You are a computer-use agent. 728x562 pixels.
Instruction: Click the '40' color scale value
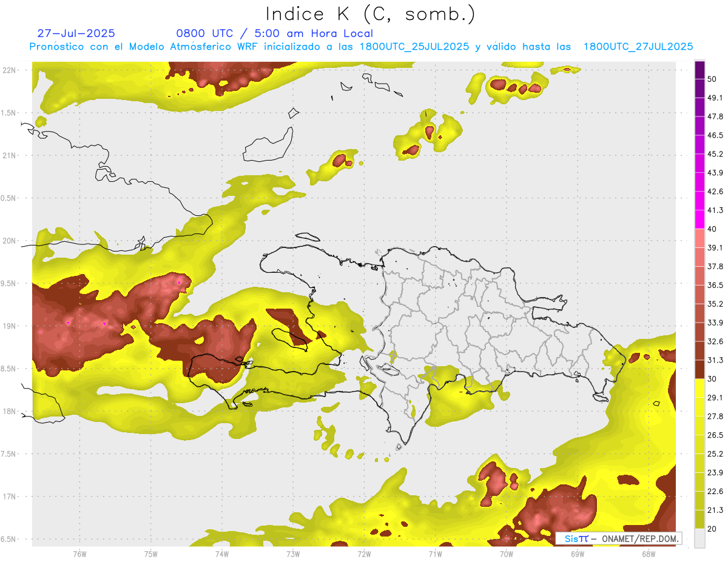coord(712,229)
